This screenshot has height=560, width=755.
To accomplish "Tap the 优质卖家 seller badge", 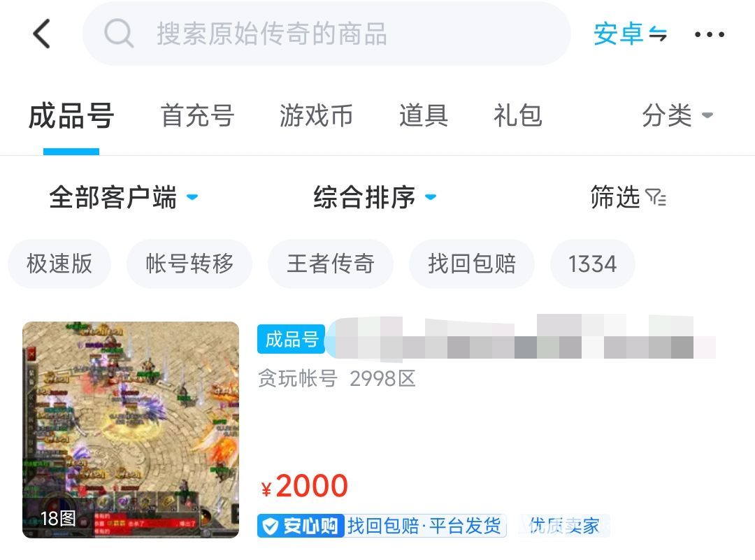I will coord(564,526).
